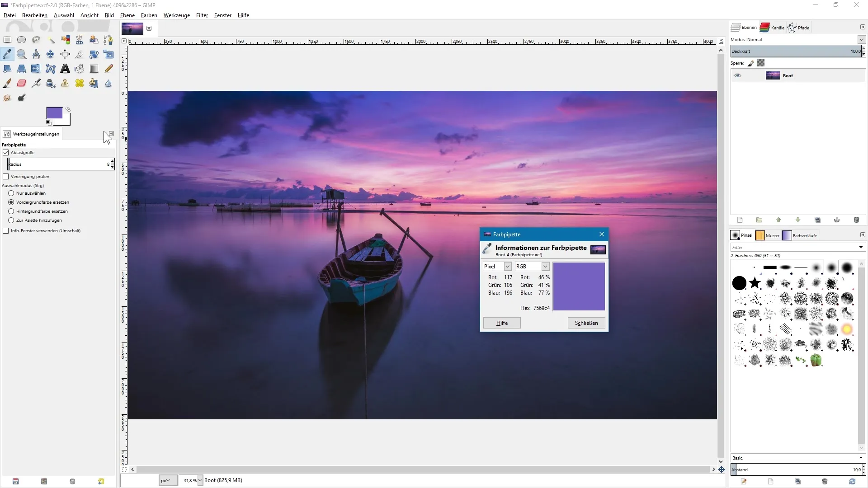Viewport: 868px width, 488px height.
Task: Select the Smudge finger tool
Action: click(x=7, y=98)
